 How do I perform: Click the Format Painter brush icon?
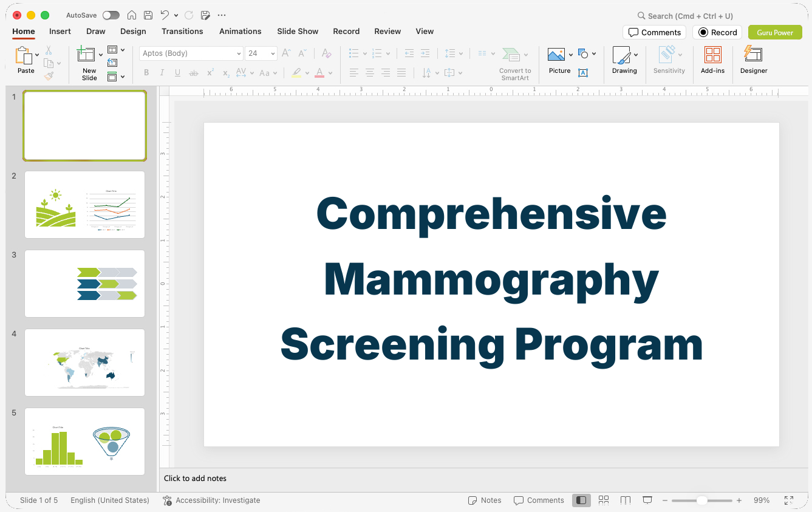point(49,76)
